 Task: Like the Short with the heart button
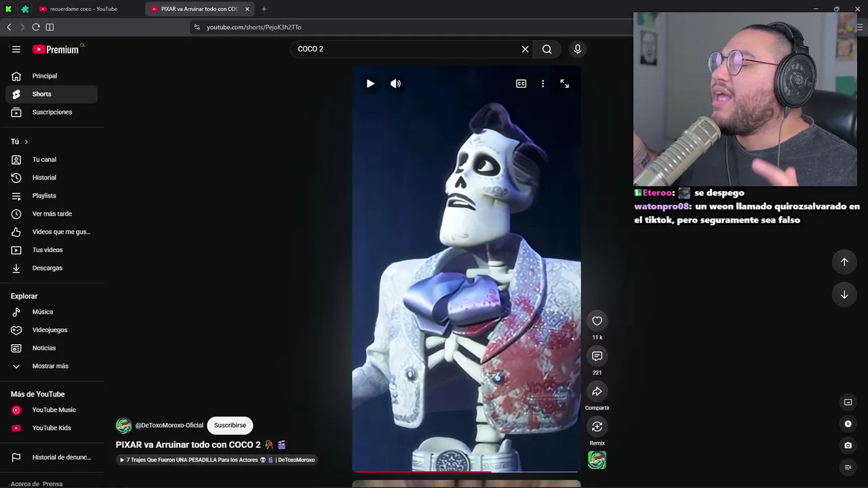(x=597, y=321)
